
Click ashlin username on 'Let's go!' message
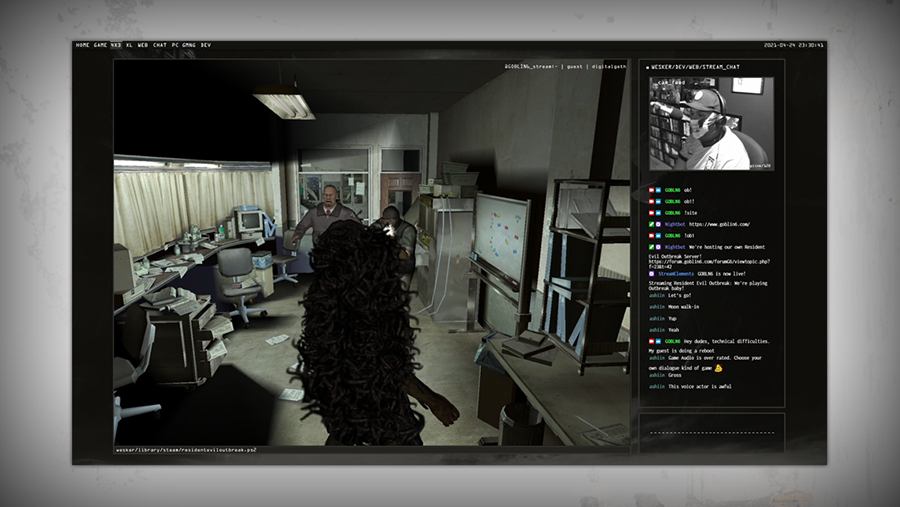pos(657,296)
